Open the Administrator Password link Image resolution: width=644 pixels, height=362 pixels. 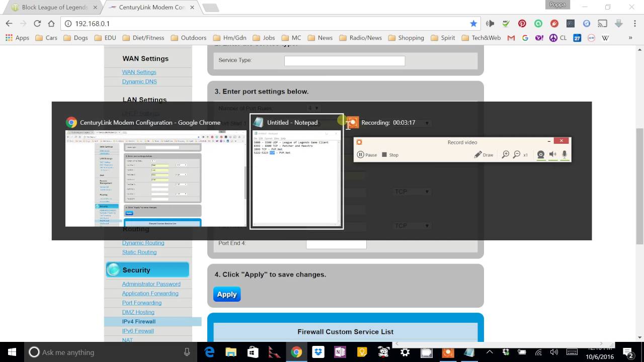[151, 284]
